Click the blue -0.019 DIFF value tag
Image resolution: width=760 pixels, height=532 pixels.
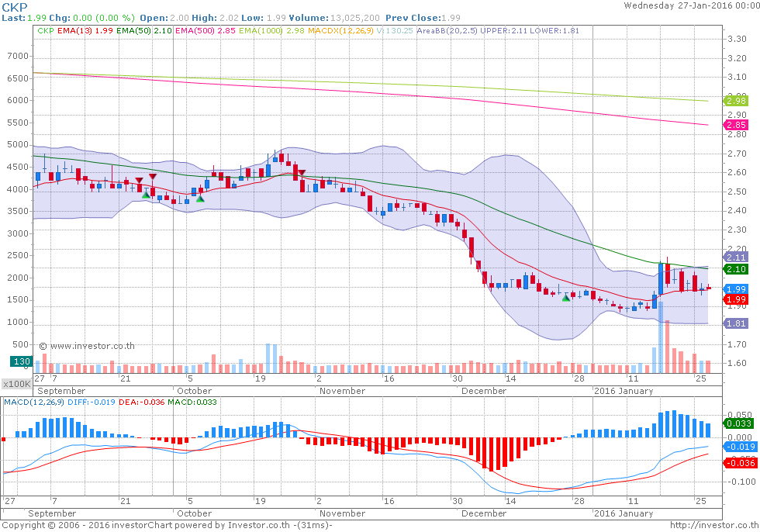(740, 447)
